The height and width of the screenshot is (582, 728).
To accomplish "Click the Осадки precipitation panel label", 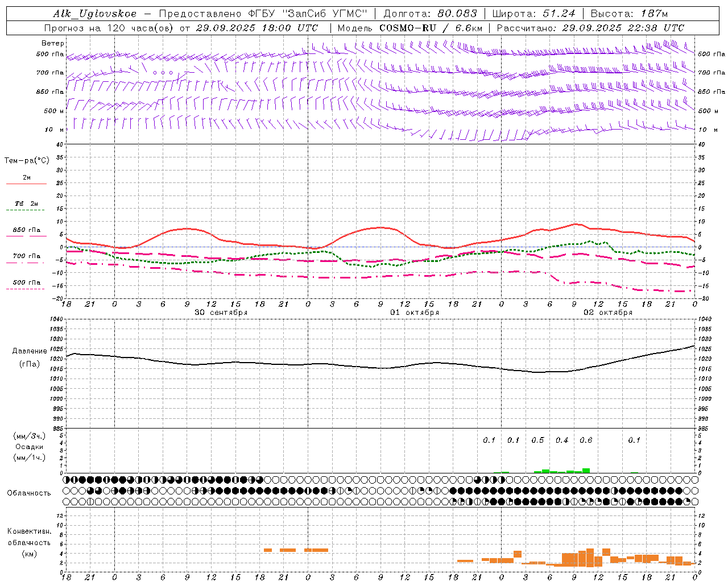I will point(29,447).
